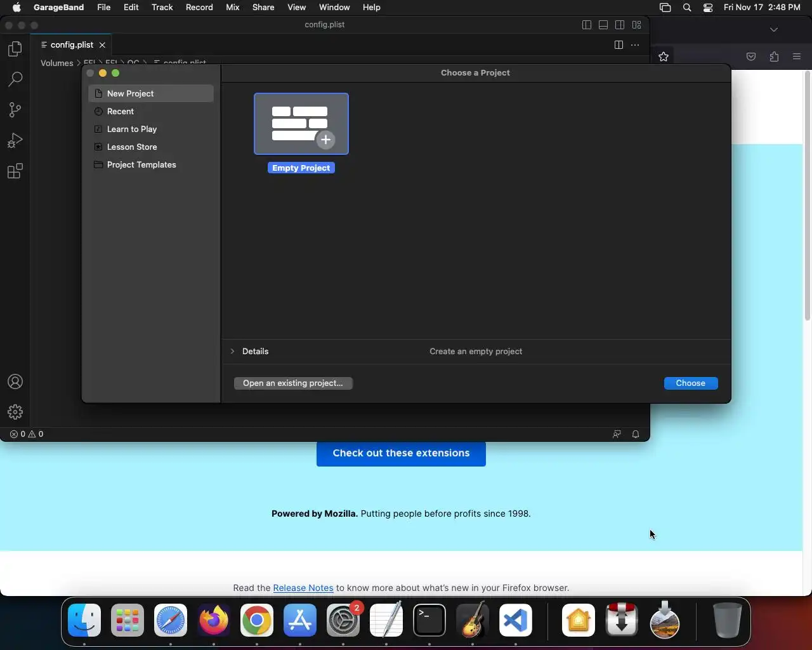This screenshot has height=650, width=812.
Task: Open the Record menu
Action: pos(199,8)
